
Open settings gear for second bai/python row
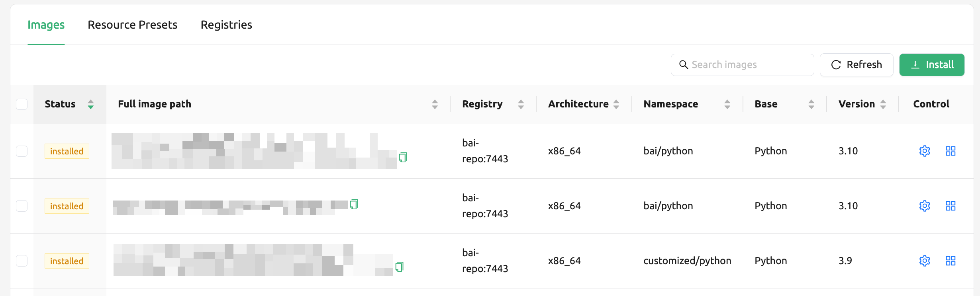tap(925, 206)
